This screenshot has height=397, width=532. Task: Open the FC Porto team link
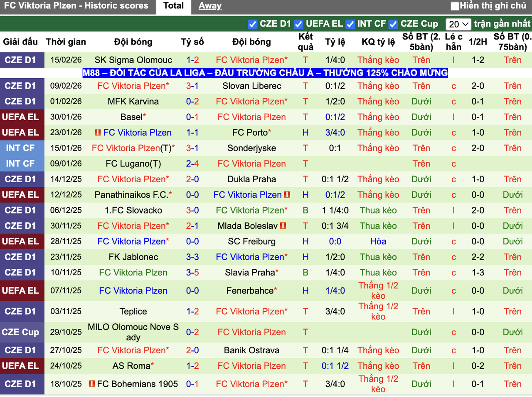[x=249, y=132]
